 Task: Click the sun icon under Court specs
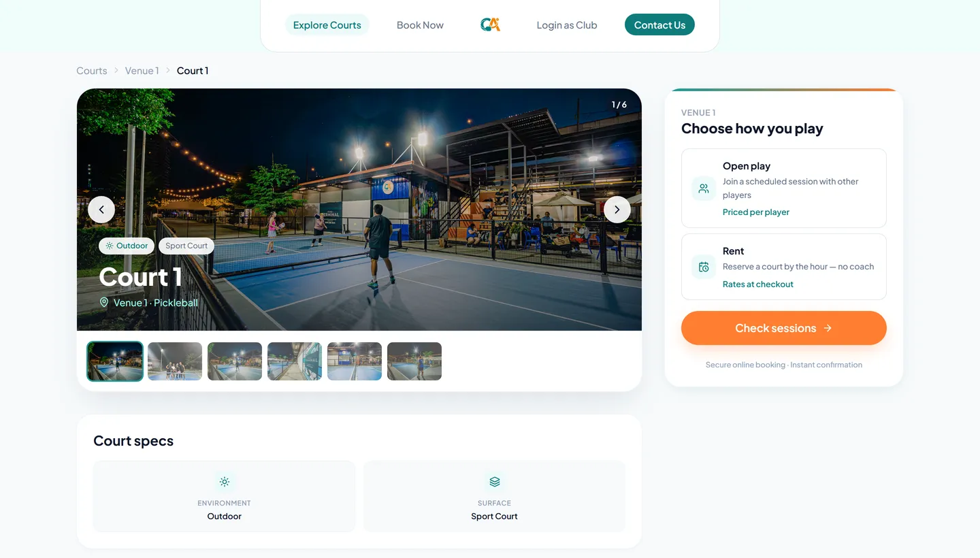pos(225,482)
